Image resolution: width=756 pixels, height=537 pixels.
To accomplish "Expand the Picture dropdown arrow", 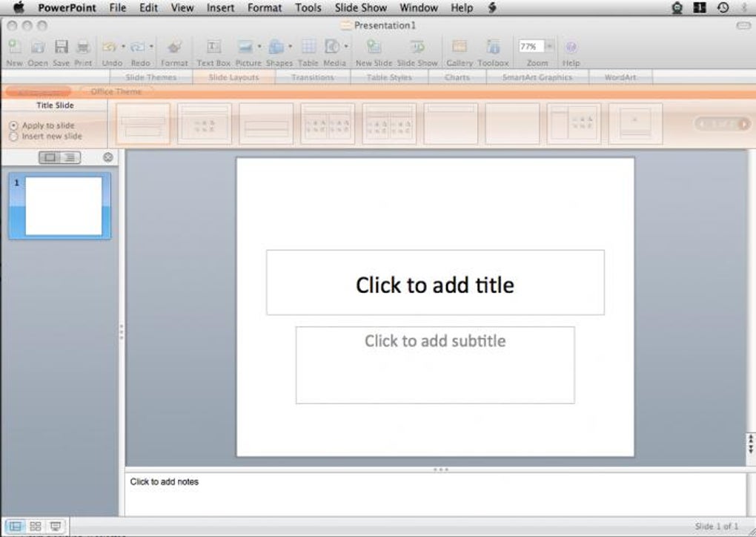I will [259, 47].
